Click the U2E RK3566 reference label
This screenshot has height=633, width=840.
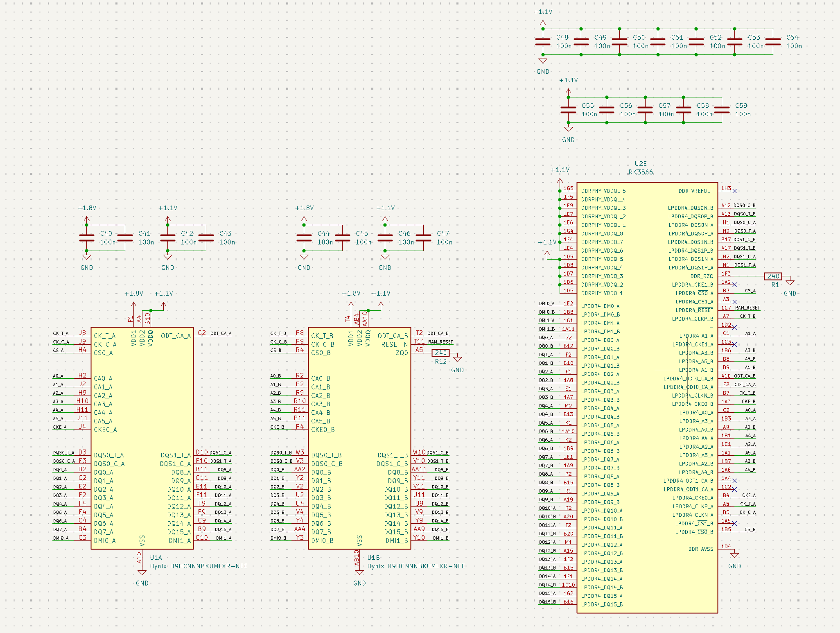coord(641,163)
